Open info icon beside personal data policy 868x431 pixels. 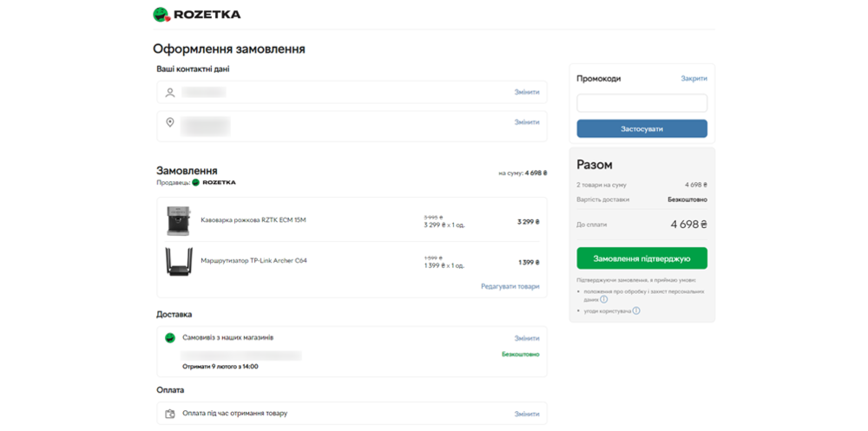coord(604,300)
